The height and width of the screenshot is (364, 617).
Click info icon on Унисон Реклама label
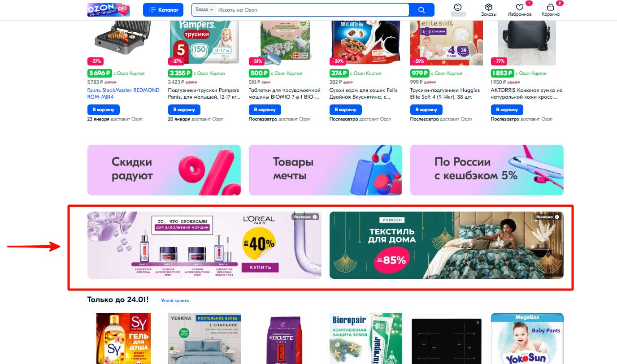[x=557, y=217]
